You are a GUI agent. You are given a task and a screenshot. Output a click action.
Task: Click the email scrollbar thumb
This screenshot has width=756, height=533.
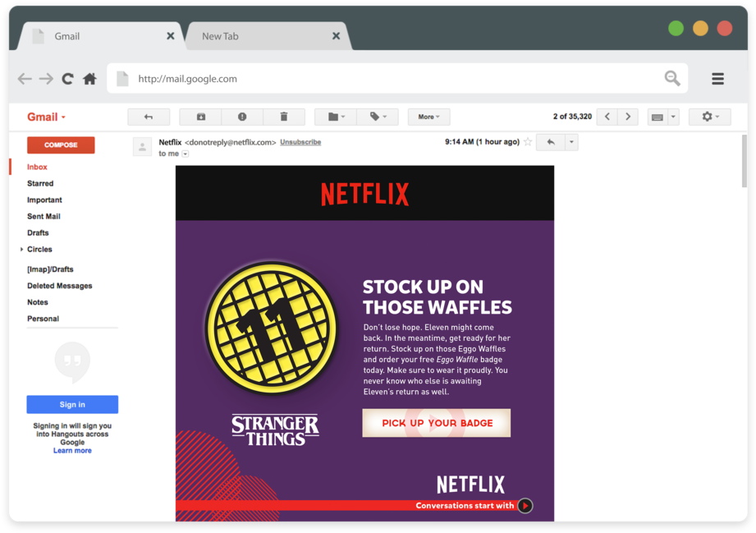pos(745,161)
